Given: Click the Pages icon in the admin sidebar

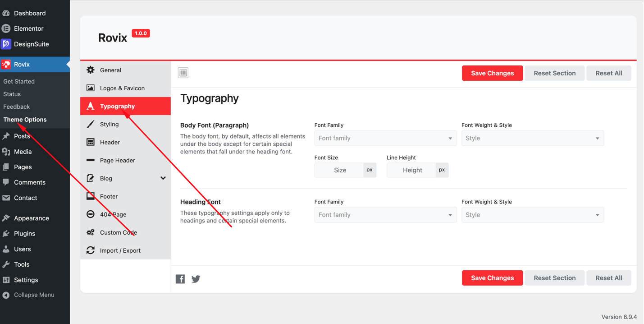Looking at the screenshot, I should point(6,167).
